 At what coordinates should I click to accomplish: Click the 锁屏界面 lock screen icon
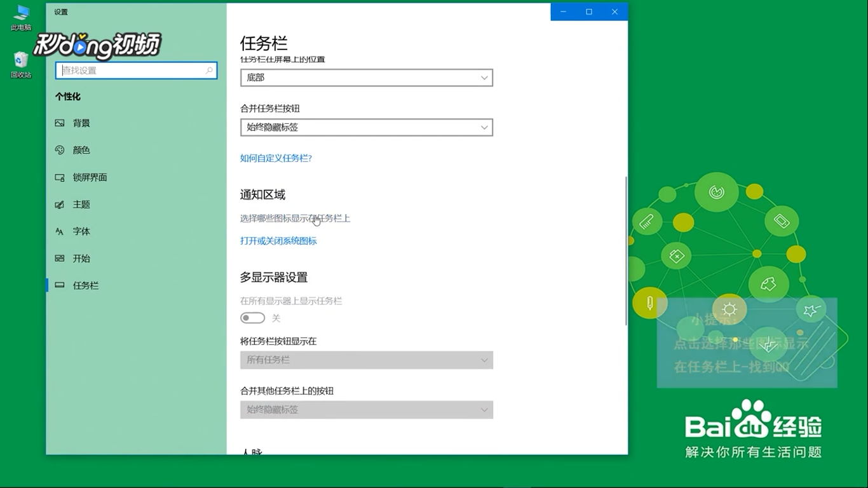pyautogui.click(x=58, y=177)
